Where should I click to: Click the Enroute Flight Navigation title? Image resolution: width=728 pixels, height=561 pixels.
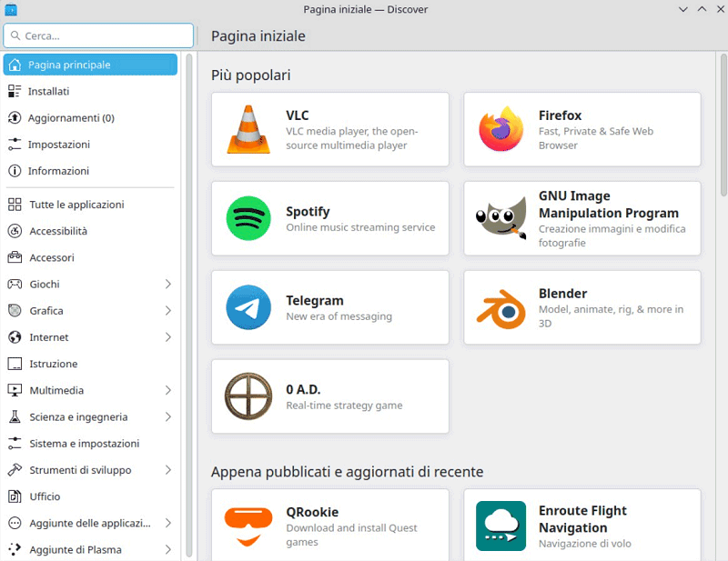(x=582, y=519)
